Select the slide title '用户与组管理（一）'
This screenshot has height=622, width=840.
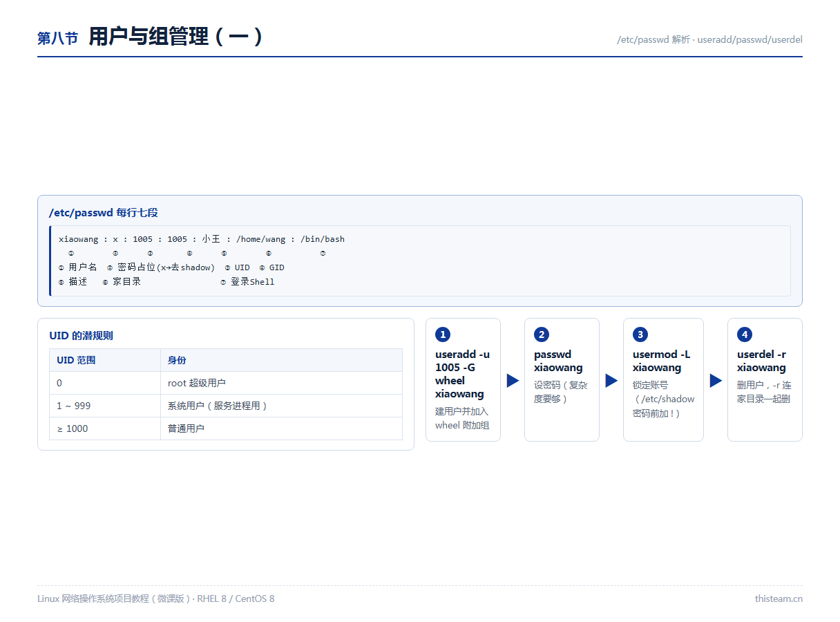click(177, 37)
